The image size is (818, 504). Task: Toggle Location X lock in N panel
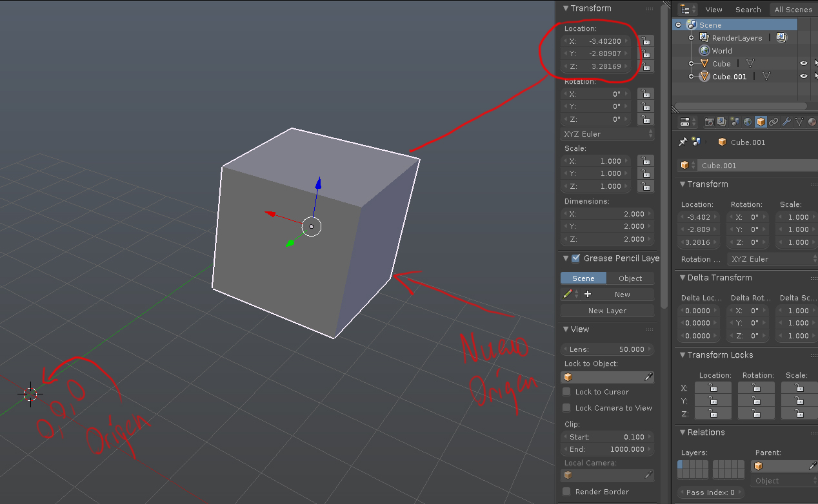coord(645,41)
